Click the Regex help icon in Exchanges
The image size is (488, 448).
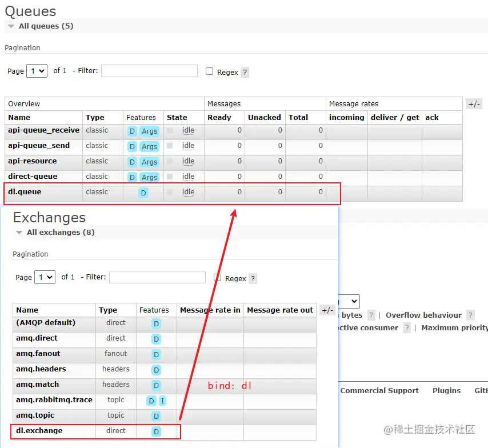[x=253, y=278]
